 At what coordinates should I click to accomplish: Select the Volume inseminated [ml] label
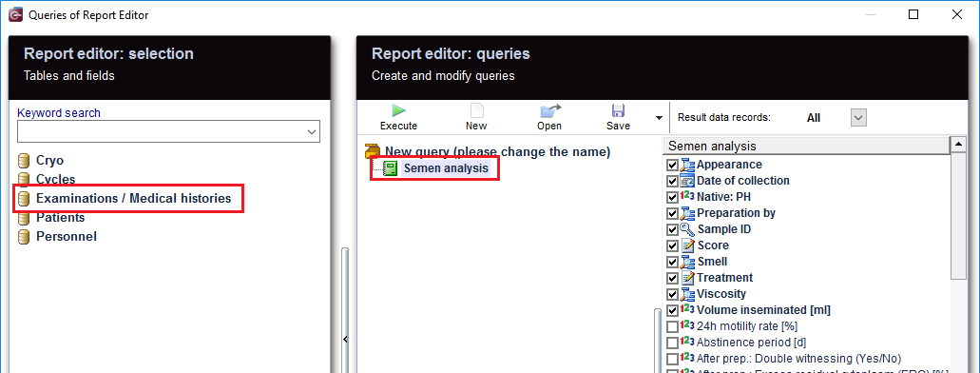point(763,310)
